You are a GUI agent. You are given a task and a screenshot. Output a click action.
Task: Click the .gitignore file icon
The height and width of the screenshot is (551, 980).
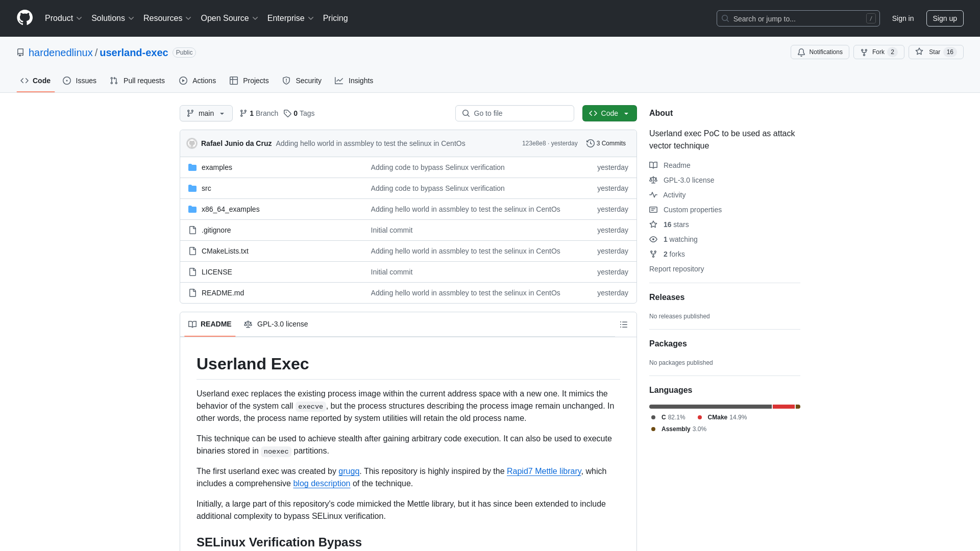coord(192,230)
